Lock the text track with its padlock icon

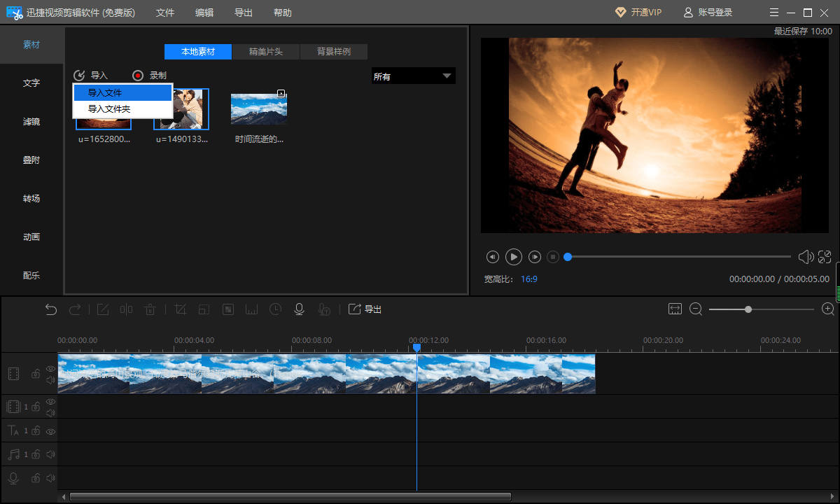[x=35, y=431]
